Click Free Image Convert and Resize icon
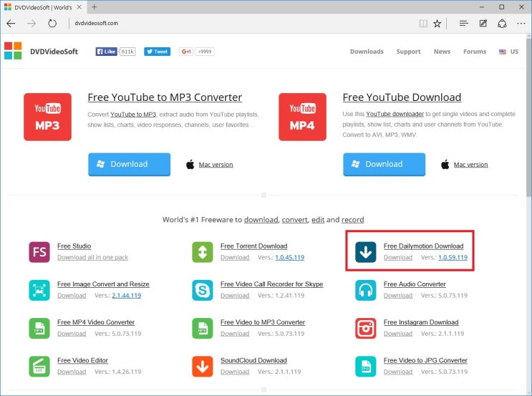The width and height of the screenshot is (532, 396). (x=39, y=290)
